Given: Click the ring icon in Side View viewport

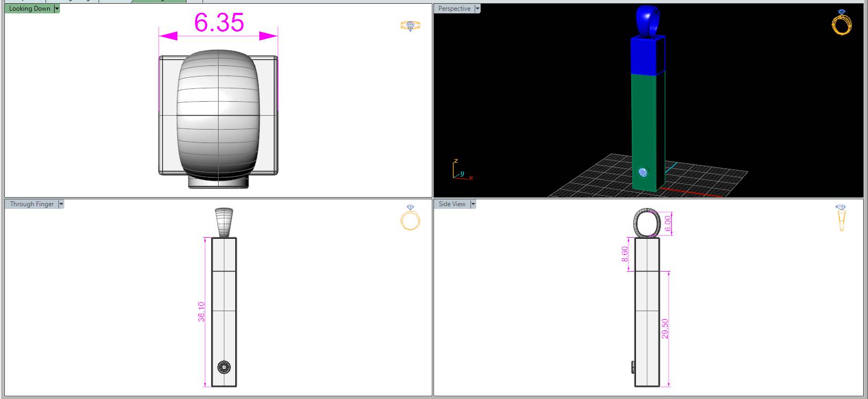Looking at the screenshot, I should pyautogui.click(x=841, y=217).
